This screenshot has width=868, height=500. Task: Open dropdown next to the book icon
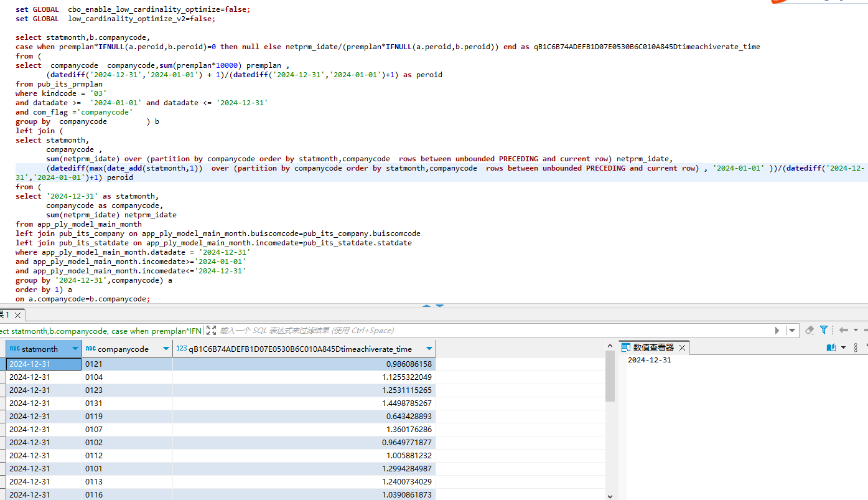click(843, 347)
